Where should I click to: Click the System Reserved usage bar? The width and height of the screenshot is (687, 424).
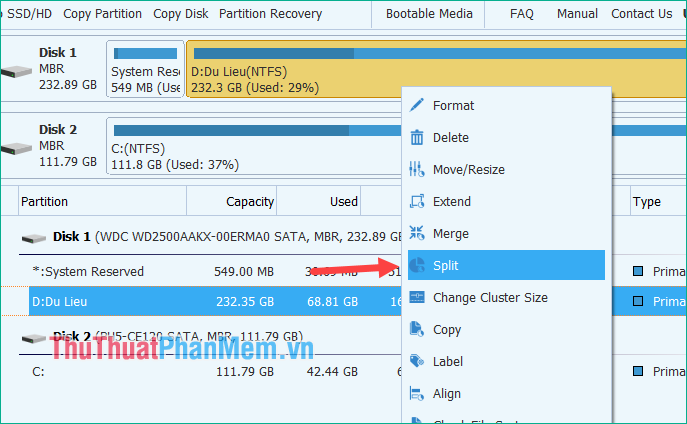145,53
